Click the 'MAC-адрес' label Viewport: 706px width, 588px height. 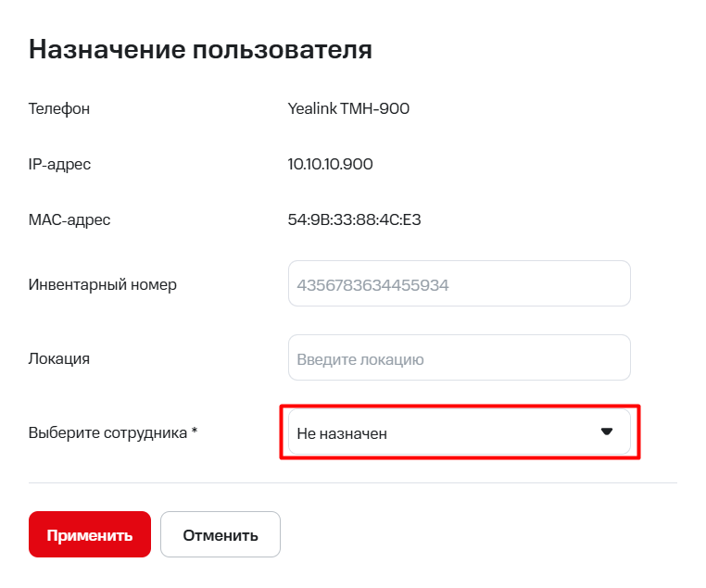[69, 220]
